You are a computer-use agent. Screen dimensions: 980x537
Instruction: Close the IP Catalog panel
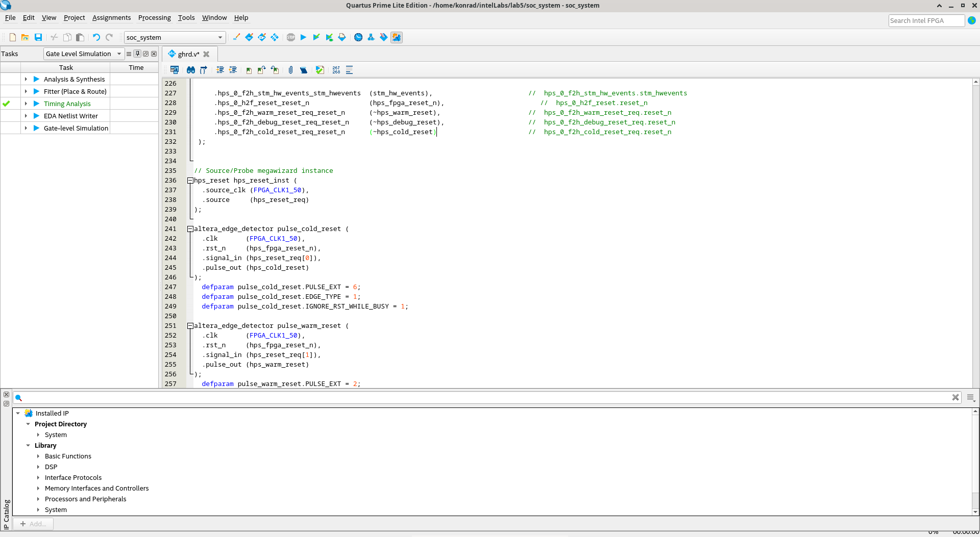[6, 394]
